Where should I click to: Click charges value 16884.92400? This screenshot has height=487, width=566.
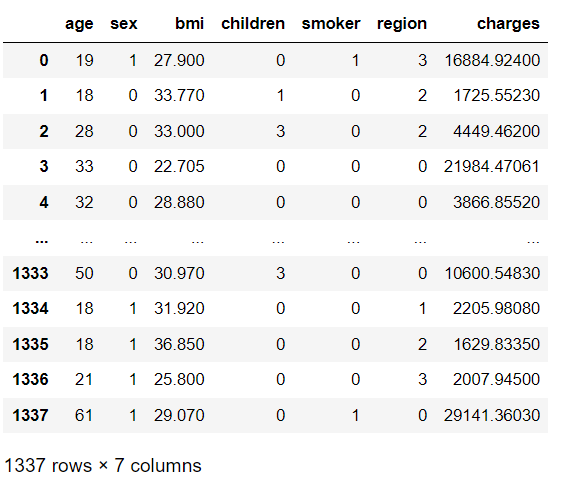(492, 60)
